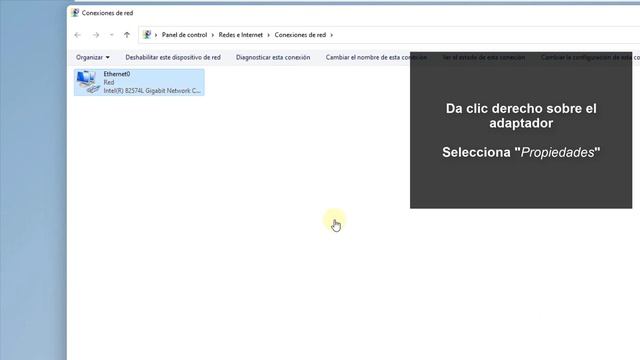The width and height of the screenshot is (640, 360).
Task: Click Deshabilitar este dispositivo de red
Action: [x=173, y=57]
